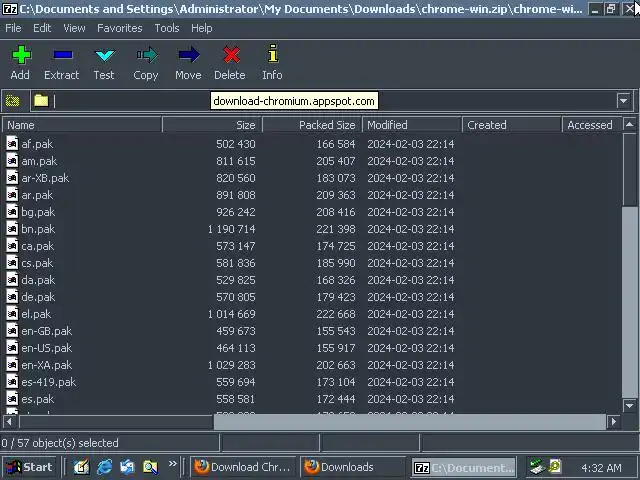Open the Tools menu
Image resolution: width=640 pixels, height=480 pixels.
coord(167,28)
